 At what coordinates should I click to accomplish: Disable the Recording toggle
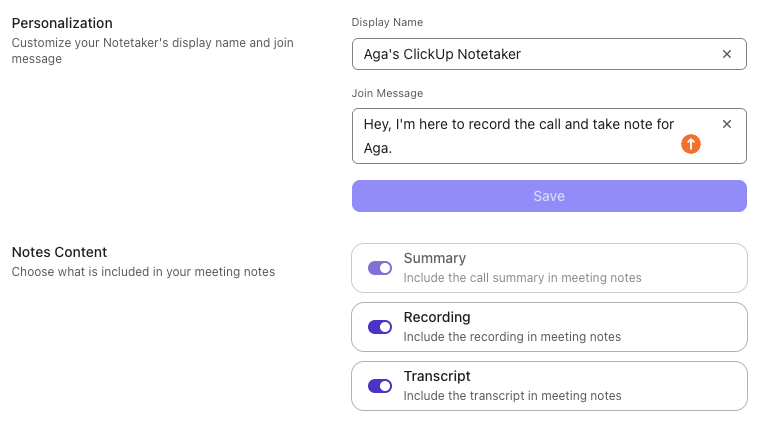pos(380,327)
